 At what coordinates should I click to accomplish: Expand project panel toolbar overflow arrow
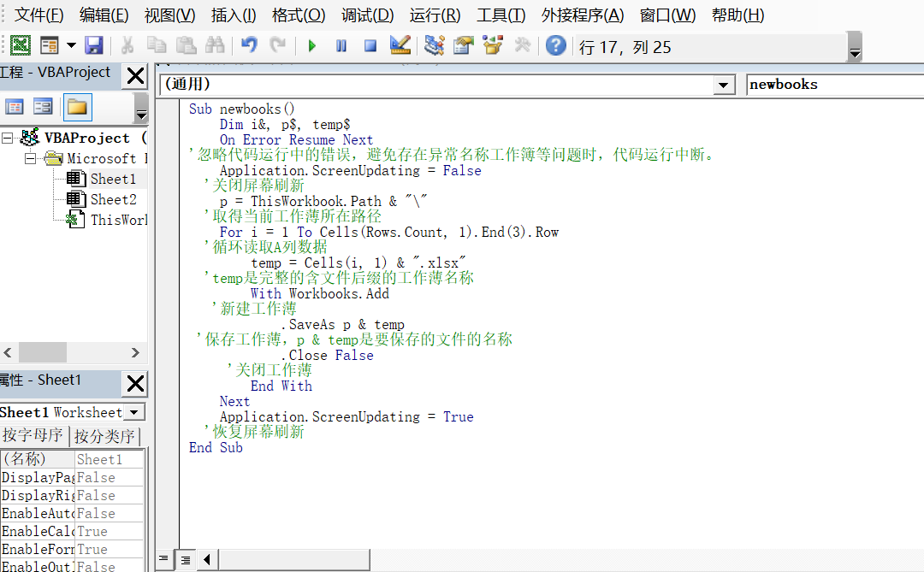pyautogui.click(x=141, y=109)
